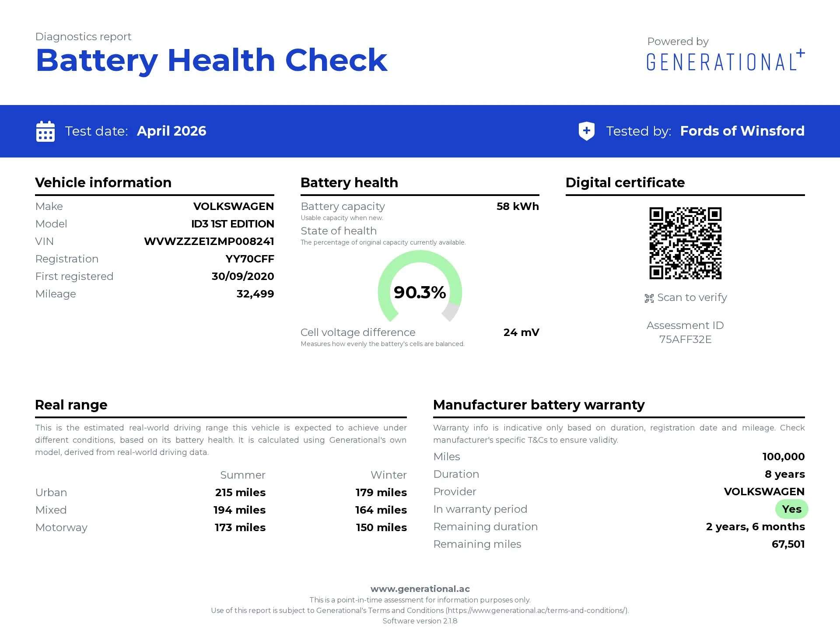Click the 24 mV cell voltage value
840x630 pixels.
pos(521,332)
